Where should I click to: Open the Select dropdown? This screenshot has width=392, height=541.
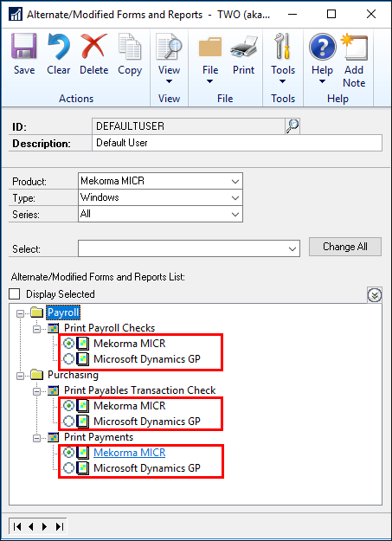tap(292, 248)
